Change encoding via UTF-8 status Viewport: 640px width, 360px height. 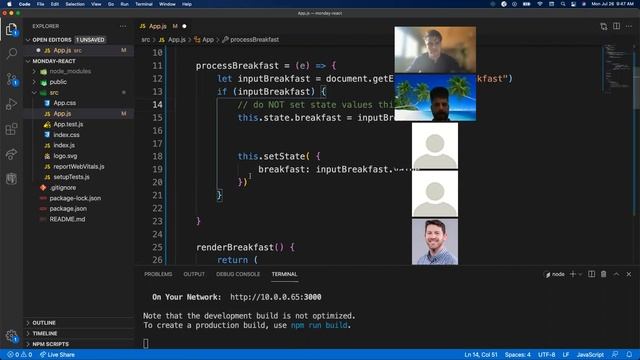546,355
